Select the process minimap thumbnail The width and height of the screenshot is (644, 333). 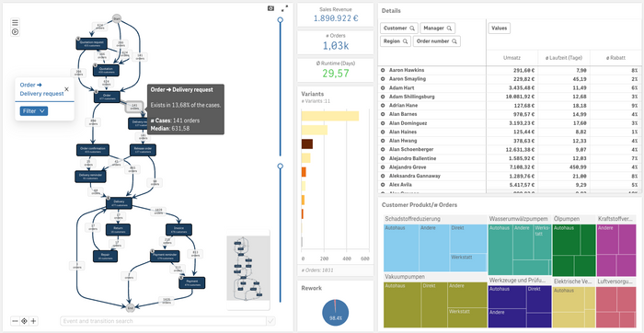[x=248, y=270]
